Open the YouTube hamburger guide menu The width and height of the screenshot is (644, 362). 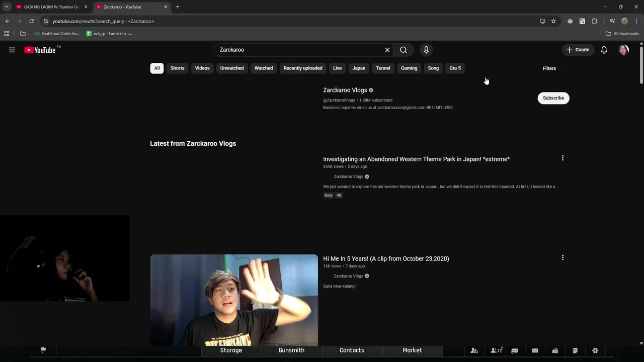coord(12,50)
